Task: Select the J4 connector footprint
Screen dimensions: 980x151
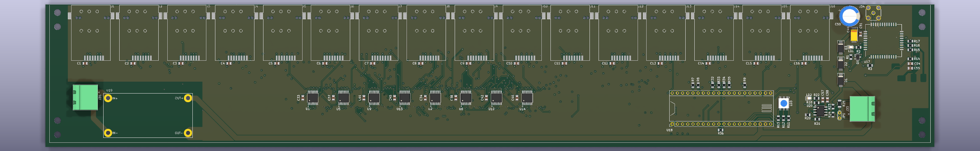Action: pyautogui.click(x=235, y=33)
